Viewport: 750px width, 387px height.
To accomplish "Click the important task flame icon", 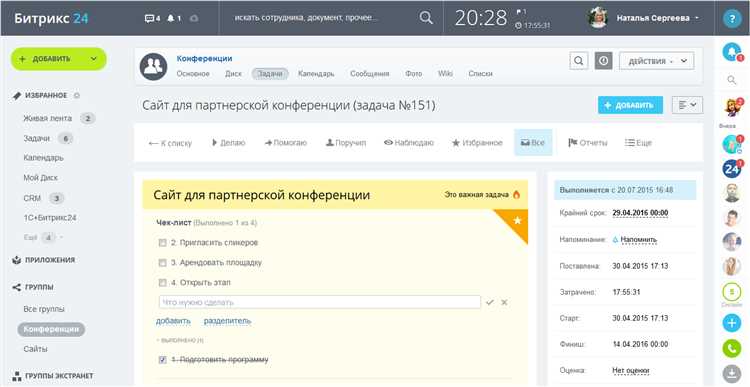I will [516, 195].
